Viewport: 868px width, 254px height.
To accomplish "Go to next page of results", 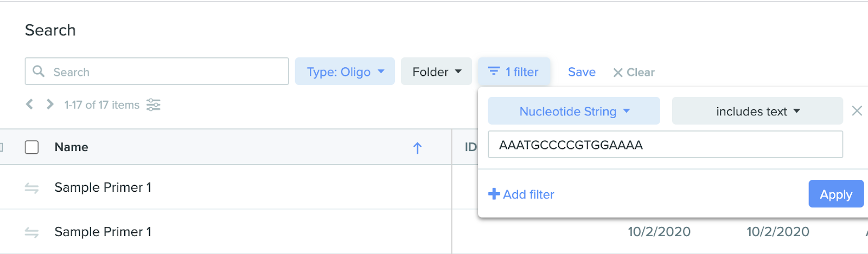I will click(x=50, y=104).
